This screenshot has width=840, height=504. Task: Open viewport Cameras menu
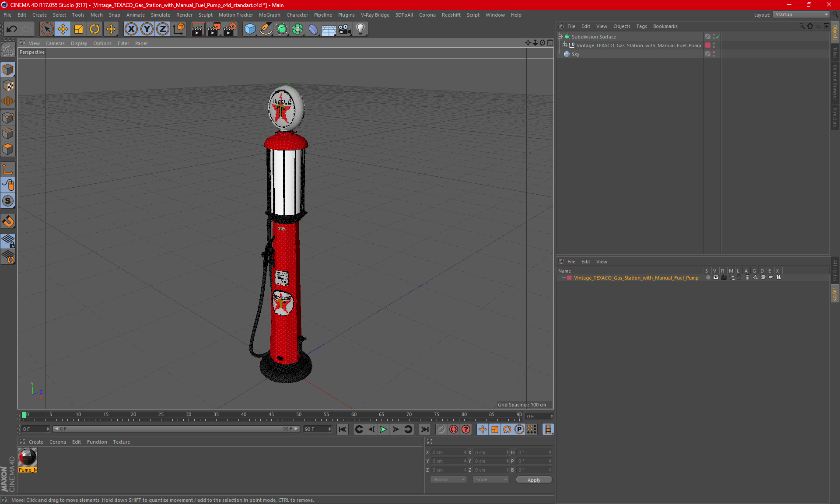click(55, 43)
